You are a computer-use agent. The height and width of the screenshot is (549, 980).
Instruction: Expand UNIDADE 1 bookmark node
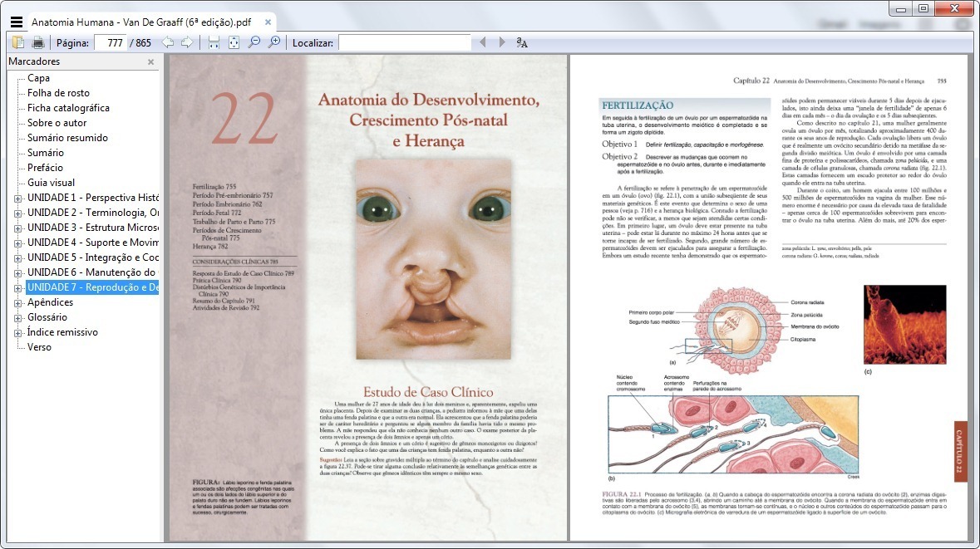tap(18, 199)
